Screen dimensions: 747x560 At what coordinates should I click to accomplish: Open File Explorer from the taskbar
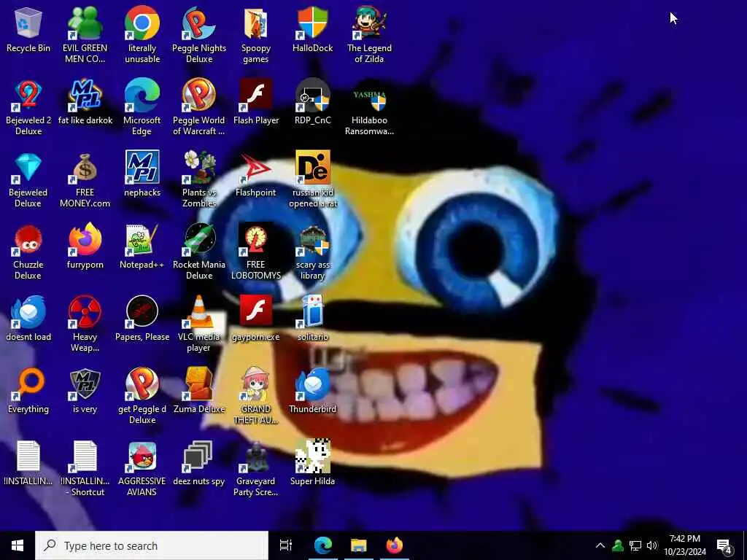pos(358,545)
